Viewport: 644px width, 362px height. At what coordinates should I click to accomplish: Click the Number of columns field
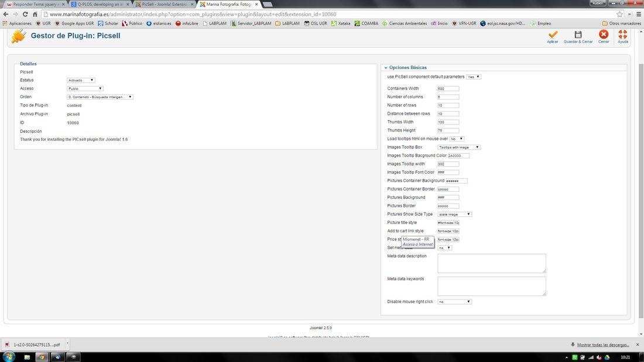click(448, 97)
